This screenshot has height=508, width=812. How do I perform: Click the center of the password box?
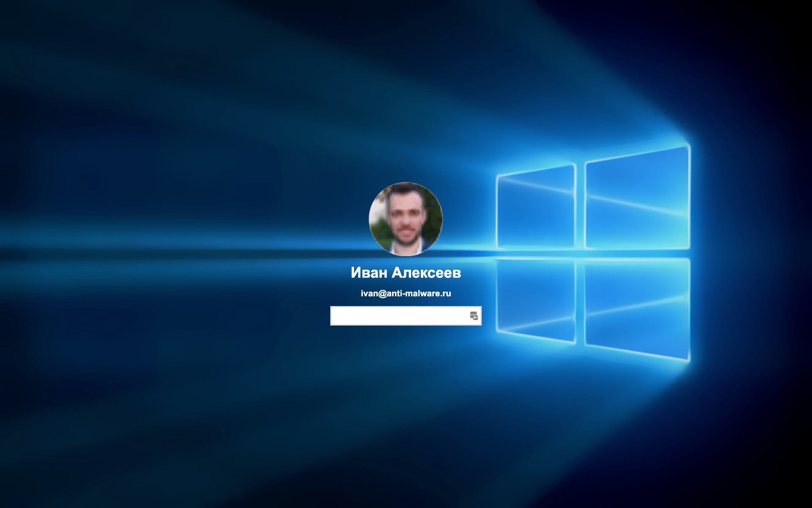(x=406, y=316)
